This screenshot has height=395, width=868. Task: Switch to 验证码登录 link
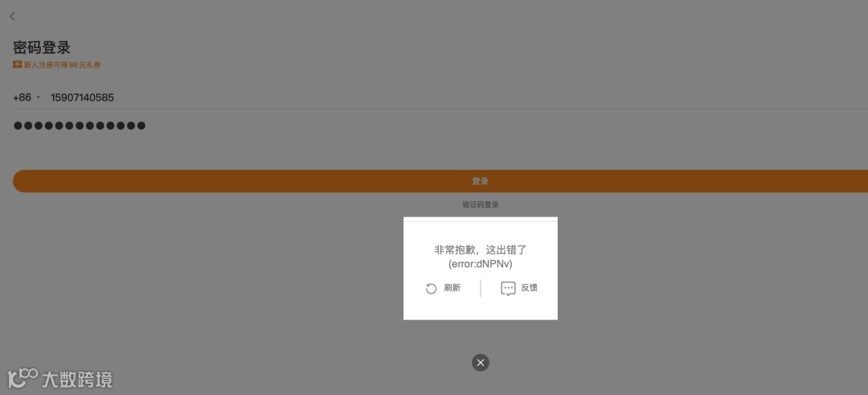[481, 204]
